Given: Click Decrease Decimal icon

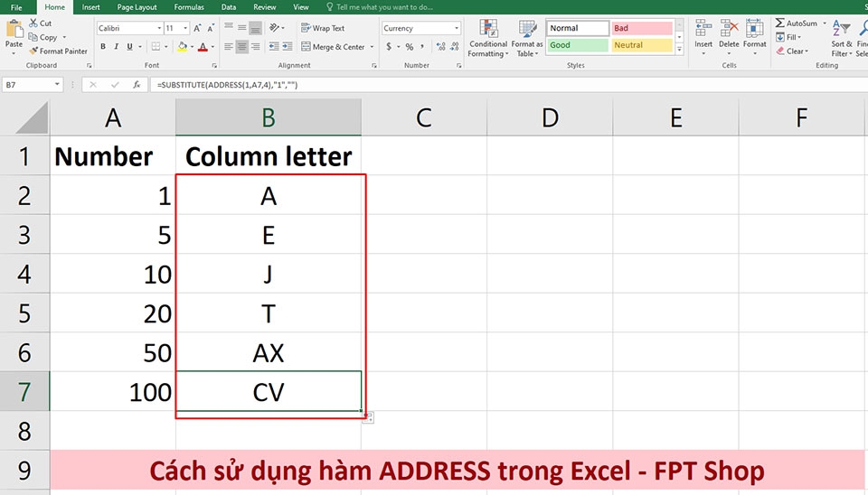Looking at the screenshot, I should click(455, 47).
